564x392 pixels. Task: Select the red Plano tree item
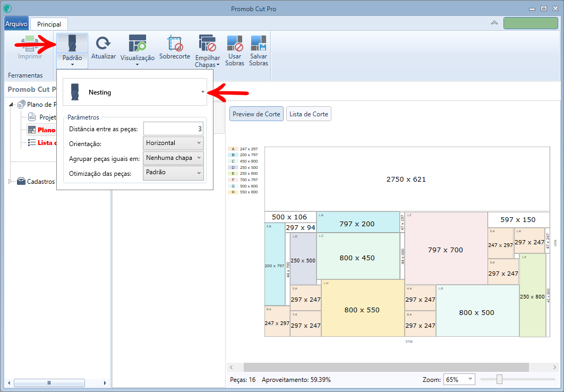(46, 130)
